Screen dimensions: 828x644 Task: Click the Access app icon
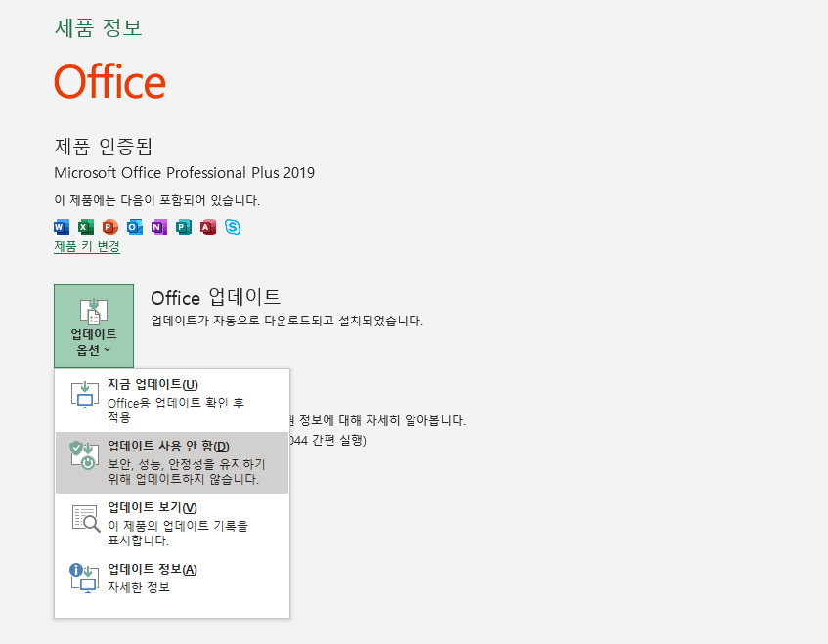pyautogui.click(x=208, y=227)
